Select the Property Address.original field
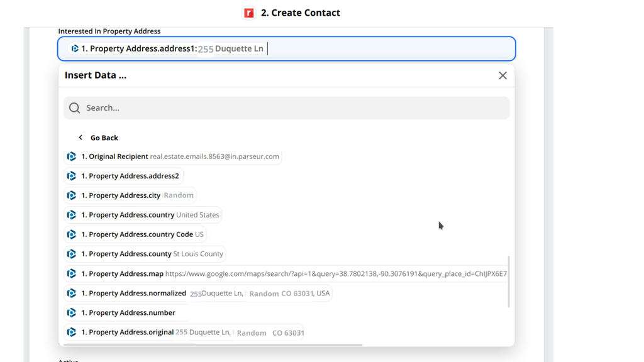644x362 pixels. click(186, 332)
